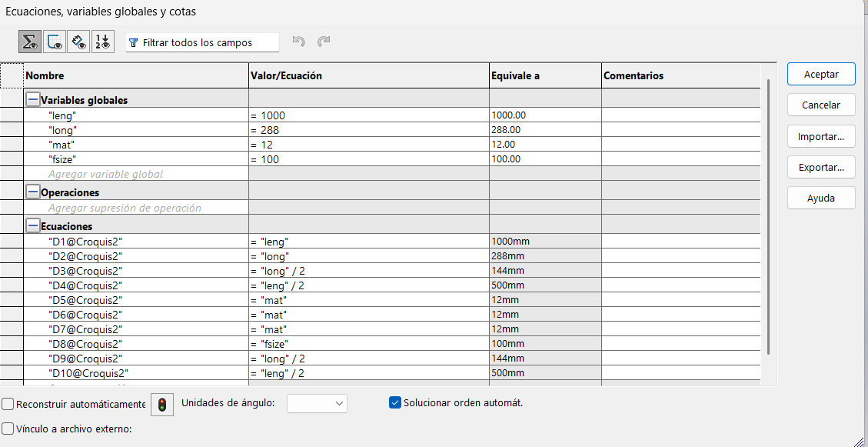Enable Reconstruir automáticamente checkbox
The height and width of the screenshot is (447, 868).
click(8, 404)
